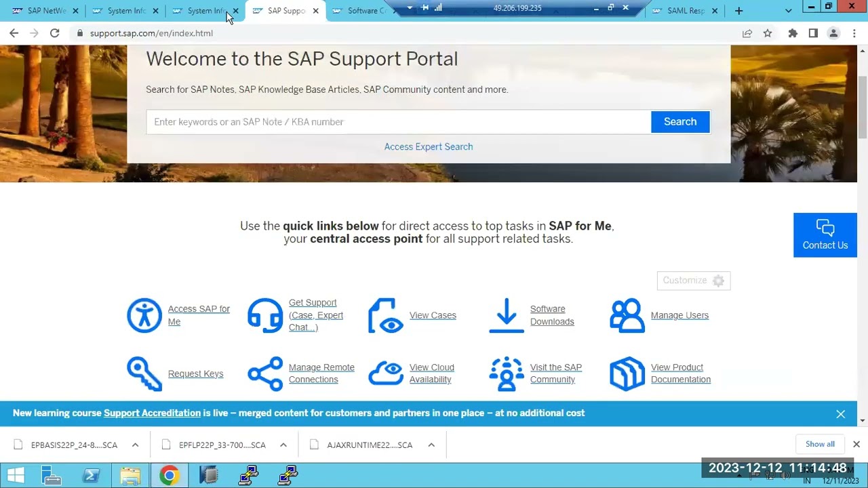The height and width of the screenshot is (488, 868).
Task: Expand options for EPFLP22P download
Action: click(x=283, y=445)
